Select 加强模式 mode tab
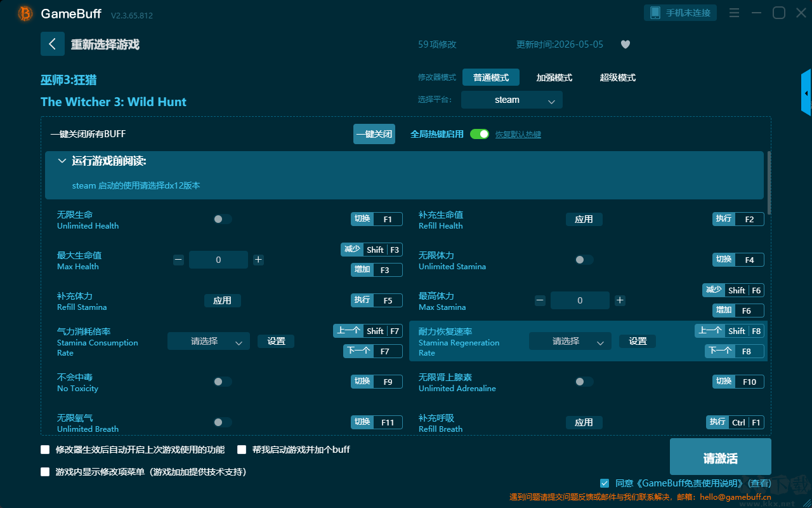This screenshot has width=812, height=508. (x=554, y=77)
